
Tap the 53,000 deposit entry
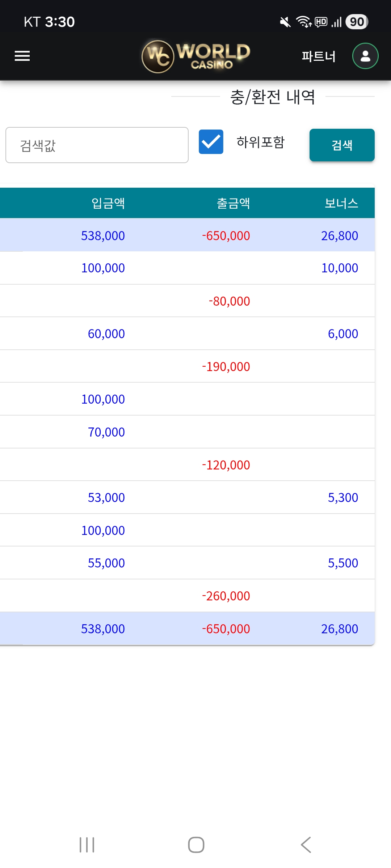pos(106,498)
